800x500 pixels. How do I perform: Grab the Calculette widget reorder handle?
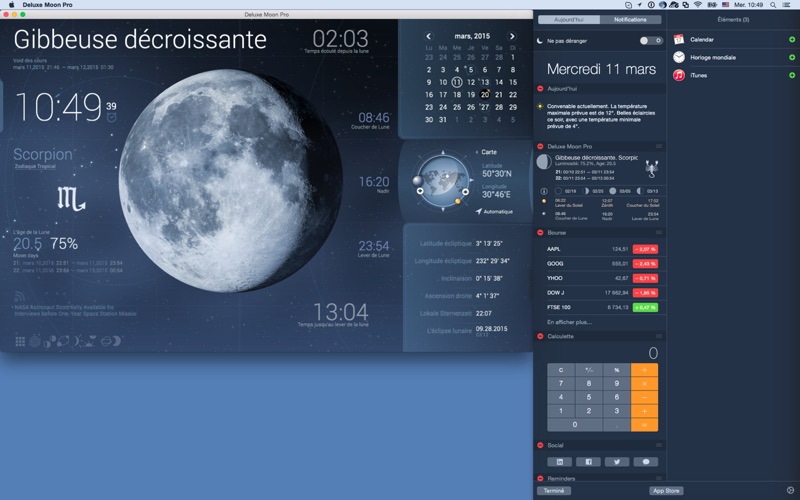click(x=659, y=336)
